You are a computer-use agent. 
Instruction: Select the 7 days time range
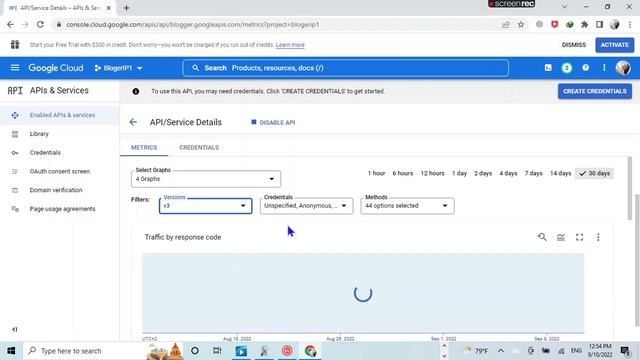coord(533,173)
